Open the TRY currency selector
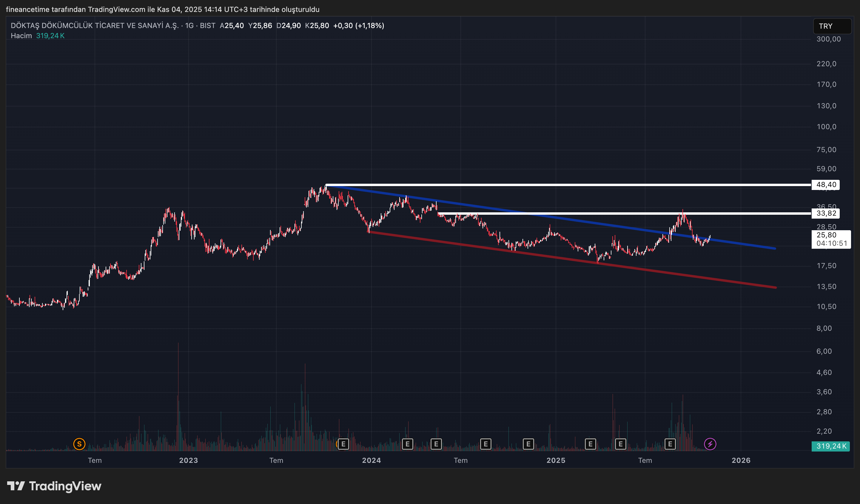 pos(832,26)
